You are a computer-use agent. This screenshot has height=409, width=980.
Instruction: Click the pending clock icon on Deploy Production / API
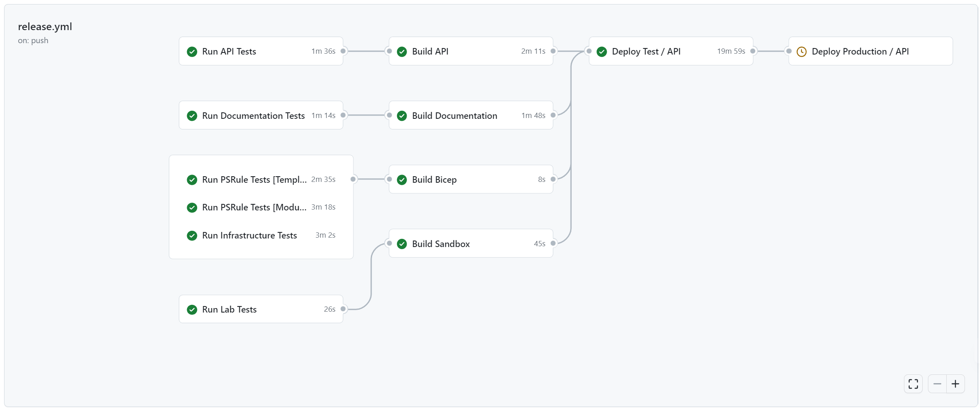(x=801, y=51)
